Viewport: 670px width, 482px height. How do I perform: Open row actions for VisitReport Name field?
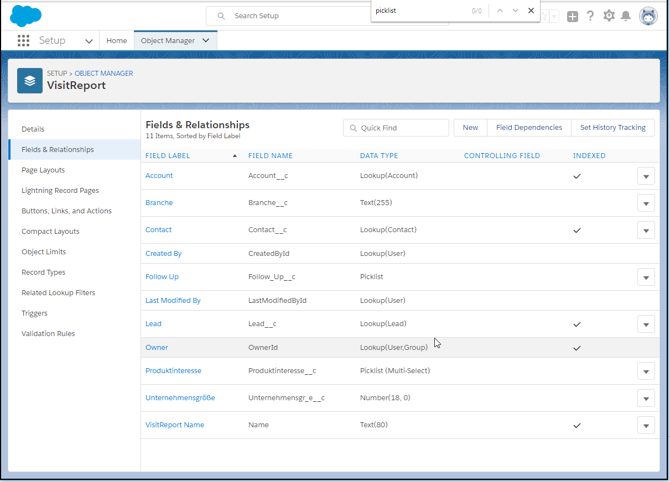pos(646,426)
